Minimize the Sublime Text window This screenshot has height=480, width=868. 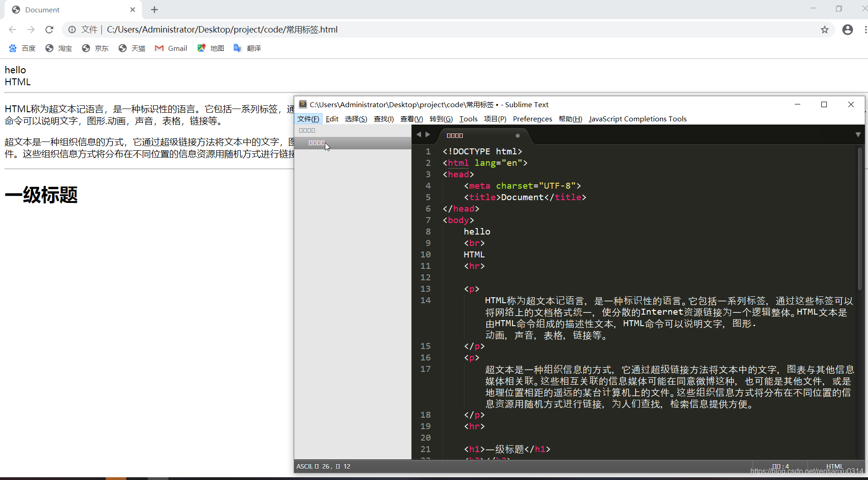[798, 104]
